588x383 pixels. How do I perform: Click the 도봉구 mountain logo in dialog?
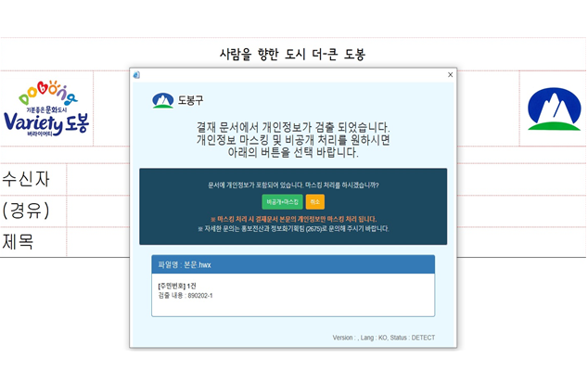[x=163, y=100]
